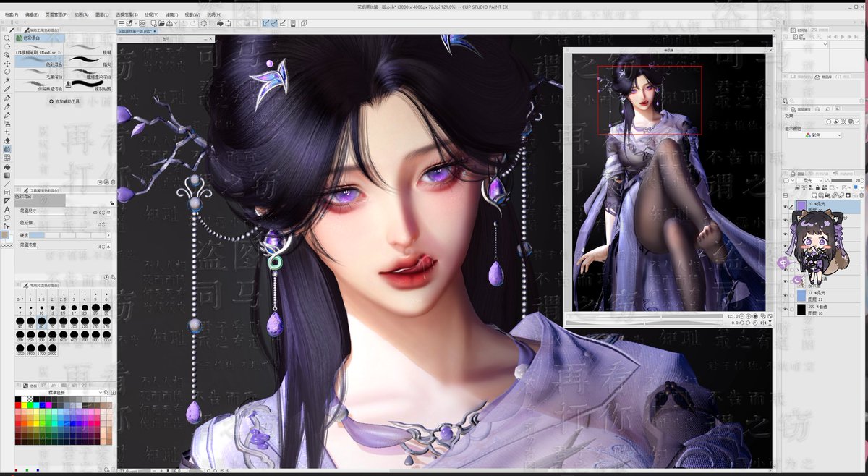Choose brush size preset 2000

[x=52, y=349]
